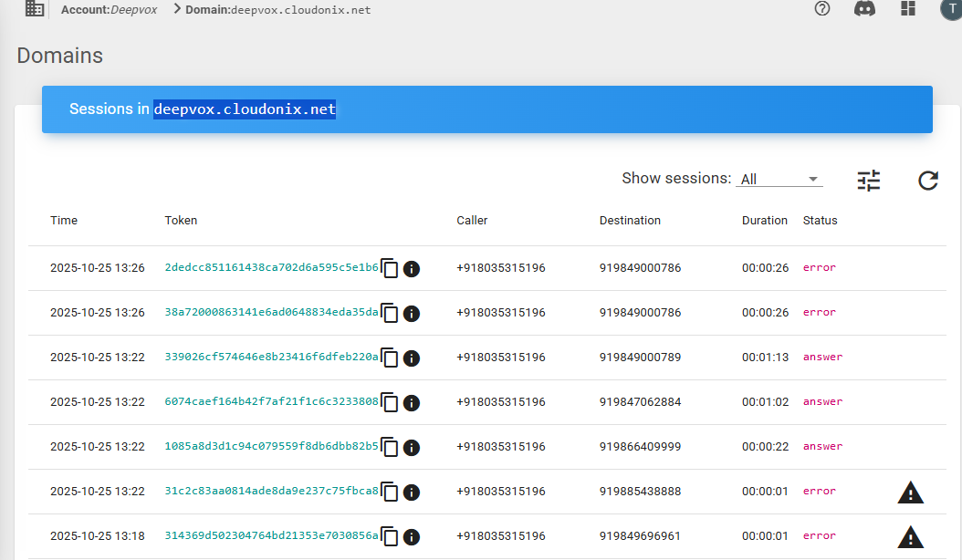Viewport: 962px width, 560px height.
Task: Open the help question mark icon
Action: pyautogui.click(x=822, y=9)
